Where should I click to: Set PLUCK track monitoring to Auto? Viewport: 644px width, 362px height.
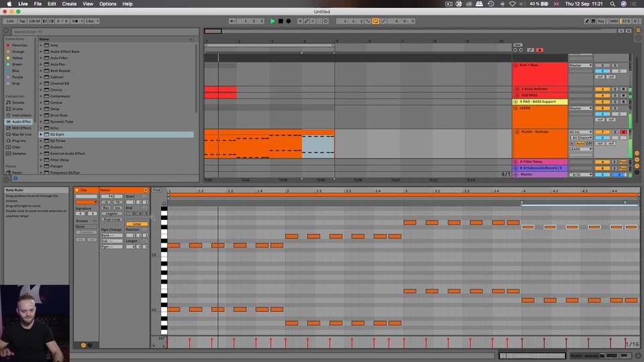coord(580,143)
